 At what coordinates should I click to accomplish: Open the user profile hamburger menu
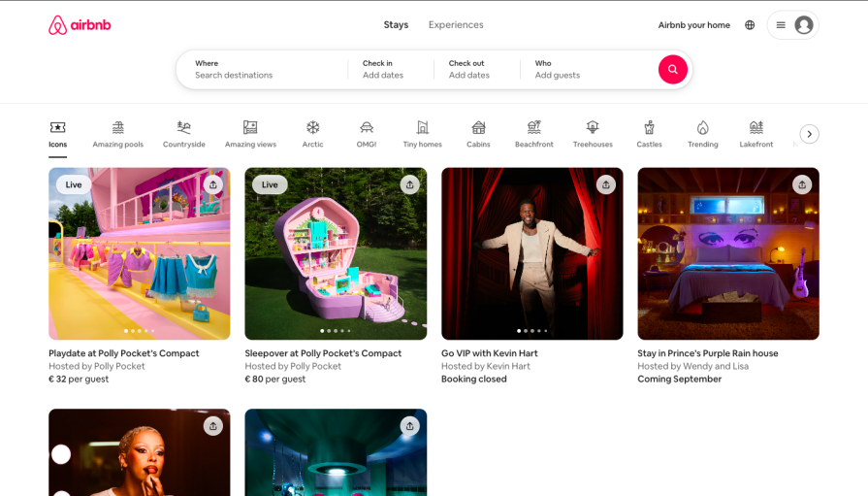pyautogui.click(x=792, y=25)
